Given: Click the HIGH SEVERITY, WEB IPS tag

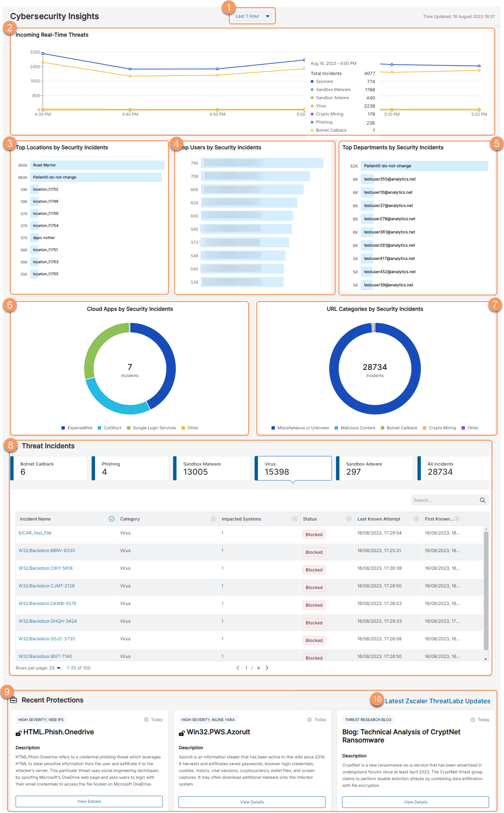Looking at the screenshot, I should [41, 720].
